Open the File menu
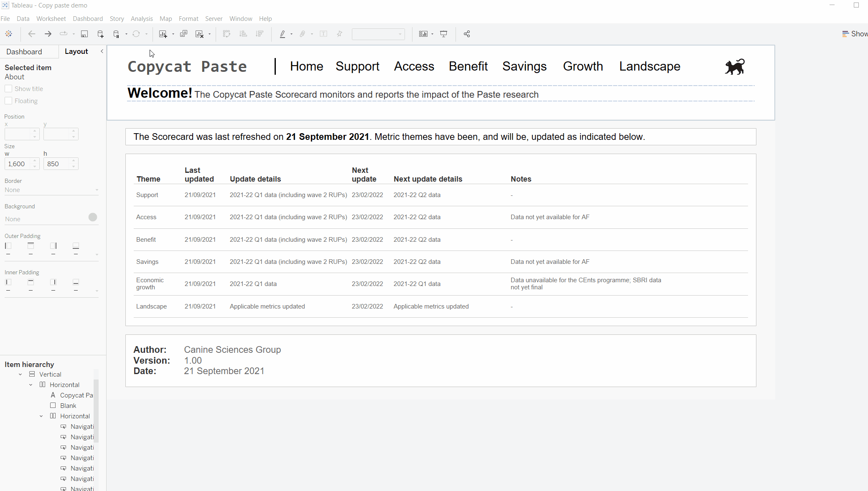The width and height of the screenshot is (868, 491). 5,19
